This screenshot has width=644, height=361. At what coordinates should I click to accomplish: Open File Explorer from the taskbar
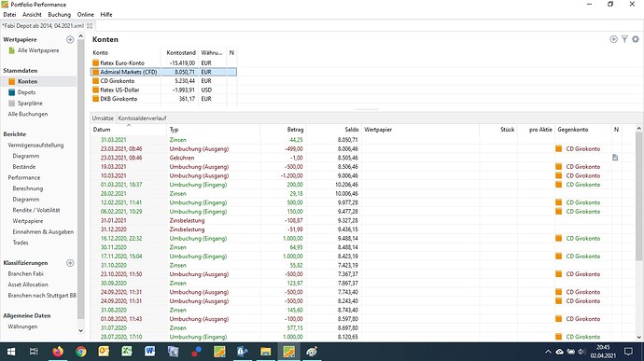266,352
